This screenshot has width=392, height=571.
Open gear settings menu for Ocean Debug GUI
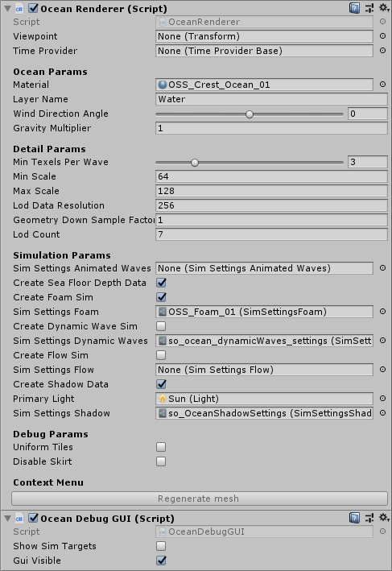tap(384, 518)
